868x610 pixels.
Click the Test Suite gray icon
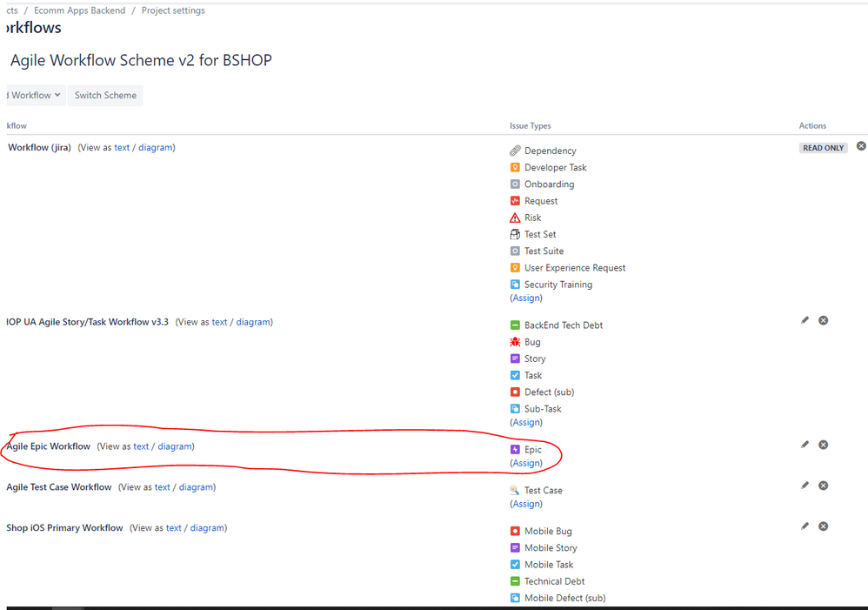tap(515, 251)
